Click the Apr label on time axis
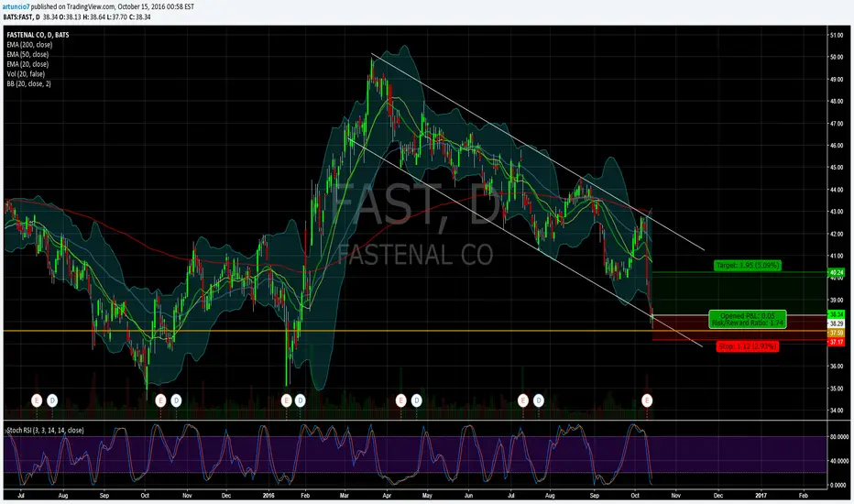This screenshot has height=504, width=854. (x=387, y=496)
